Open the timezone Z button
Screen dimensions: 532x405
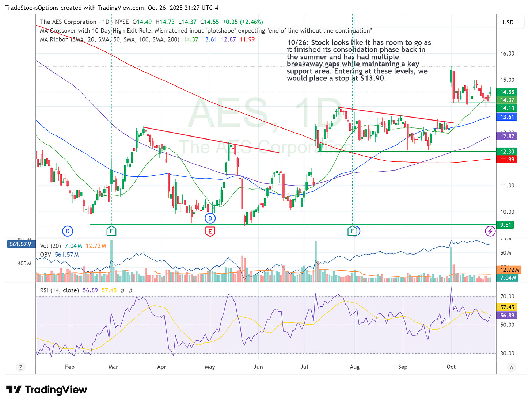20,367
